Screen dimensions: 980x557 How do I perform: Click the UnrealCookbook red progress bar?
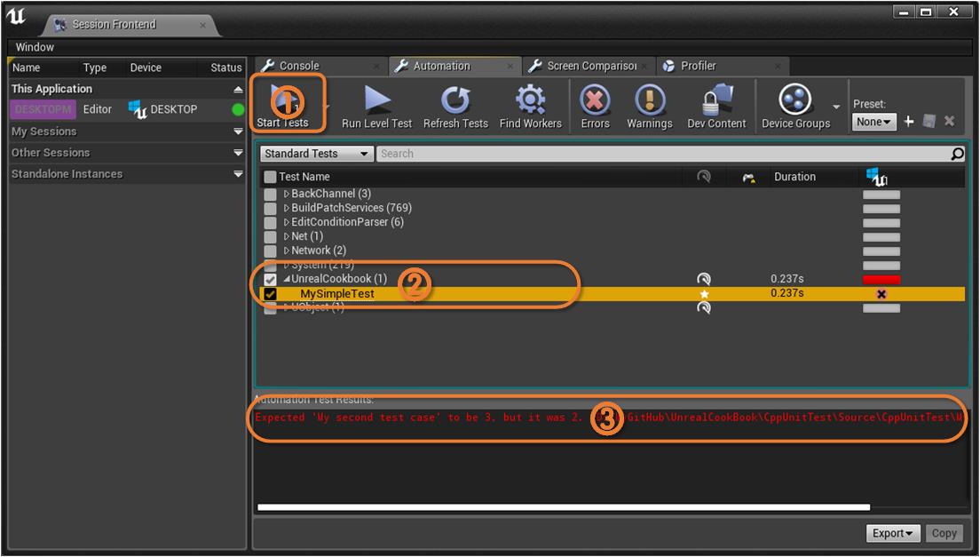(881, 279)
